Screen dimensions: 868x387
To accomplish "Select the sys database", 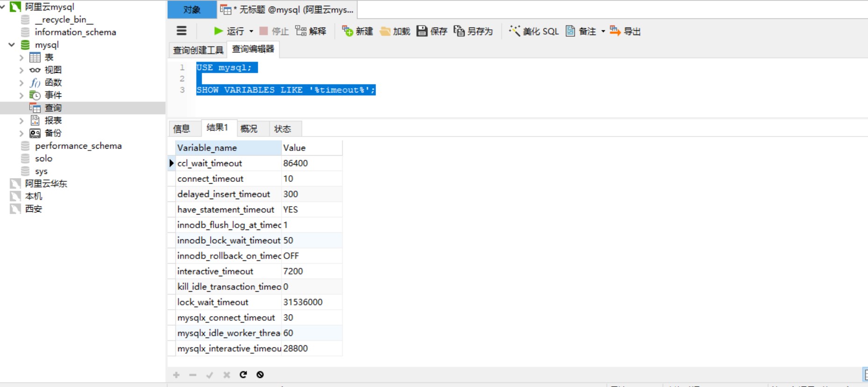I will [41, 172].
